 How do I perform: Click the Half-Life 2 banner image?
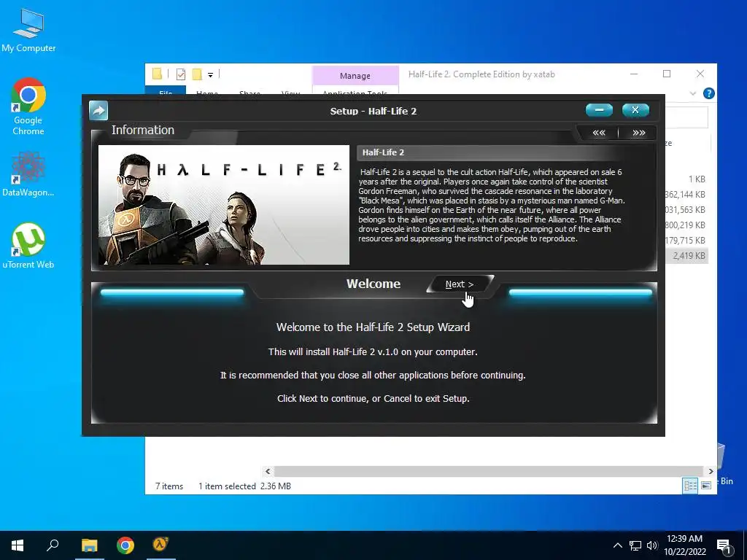pyautogui.click(x=223, y=205)
